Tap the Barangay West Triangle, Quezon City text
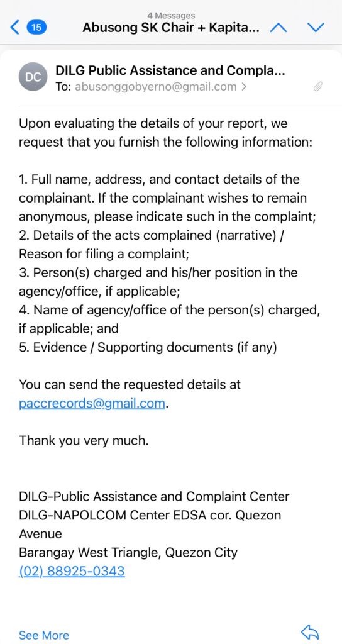The height and width of the screenshot is (644, 342). (x=128, y=552)
